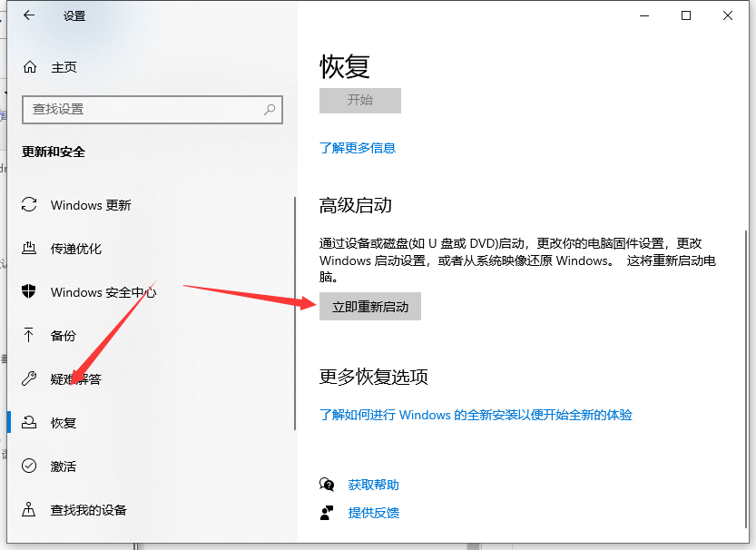Click the Windows 安全中心 shield icon

pyautogui.click(x=30, y=292)
